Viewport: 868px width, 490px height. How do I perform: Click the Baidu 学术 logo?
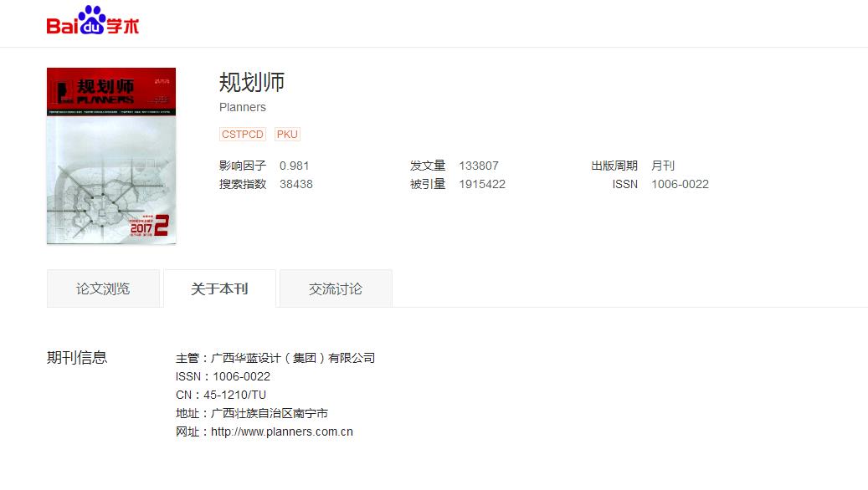92,20
